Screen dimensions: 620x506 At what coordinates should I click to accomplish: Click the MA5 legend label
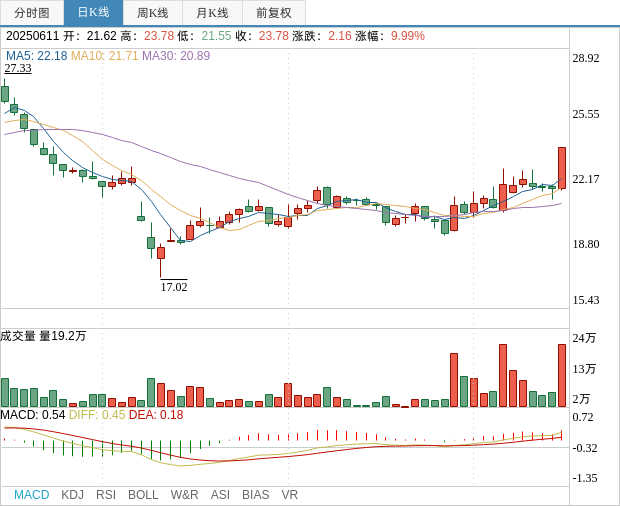pos(36,56)
